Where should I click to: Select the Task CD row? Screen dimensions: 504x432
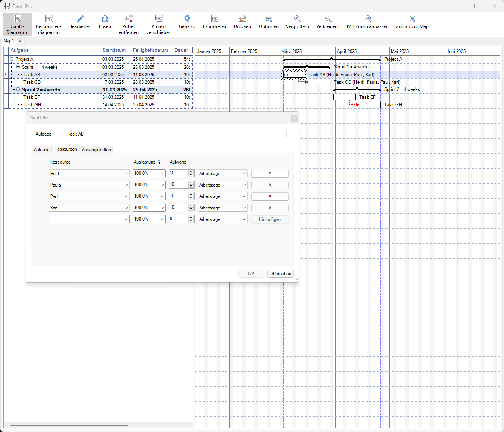coord(98,82)
